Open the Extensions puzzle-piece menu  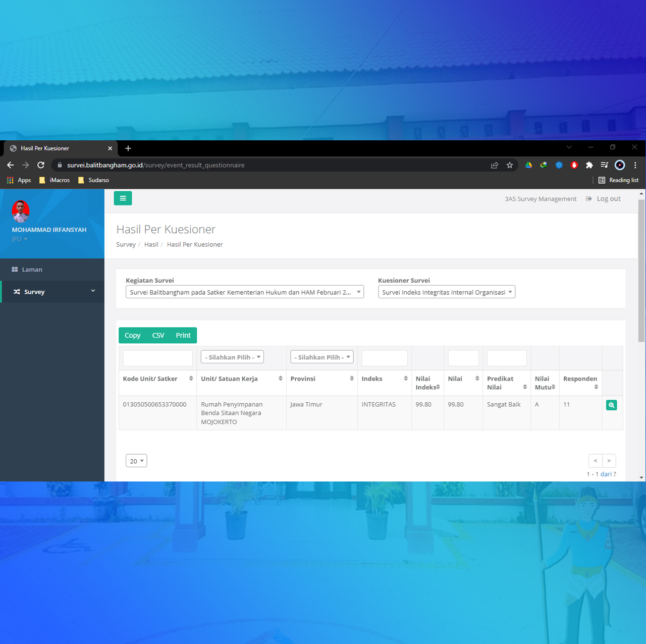pyautogui.click(x=589, y=165)
